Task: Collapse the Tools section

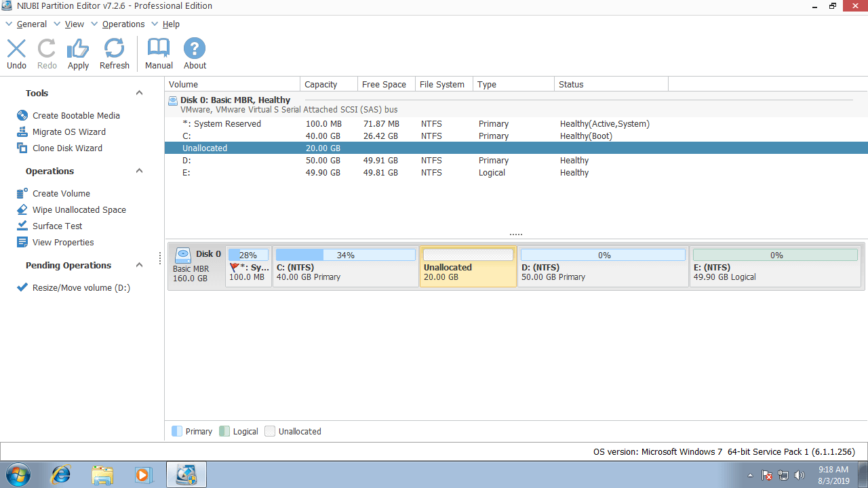Action: click(x=139, y=94)
